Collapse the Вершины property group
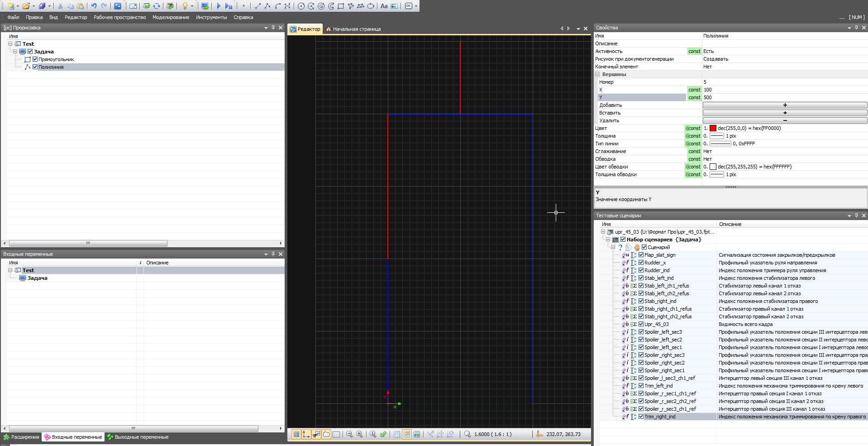Image resolution: width=868 pixels, height=446 pixels. tap(597, 74)
